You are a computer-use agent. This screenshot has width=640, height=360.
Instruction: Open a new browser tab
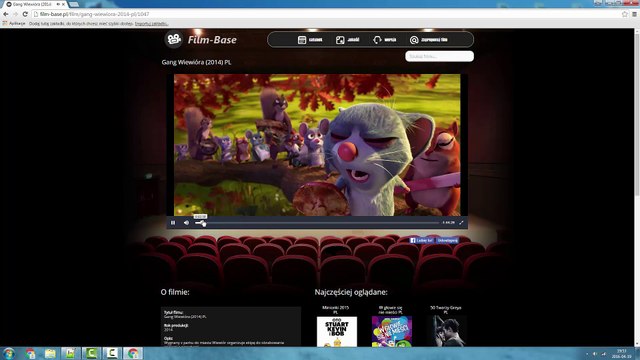(74, 4)
